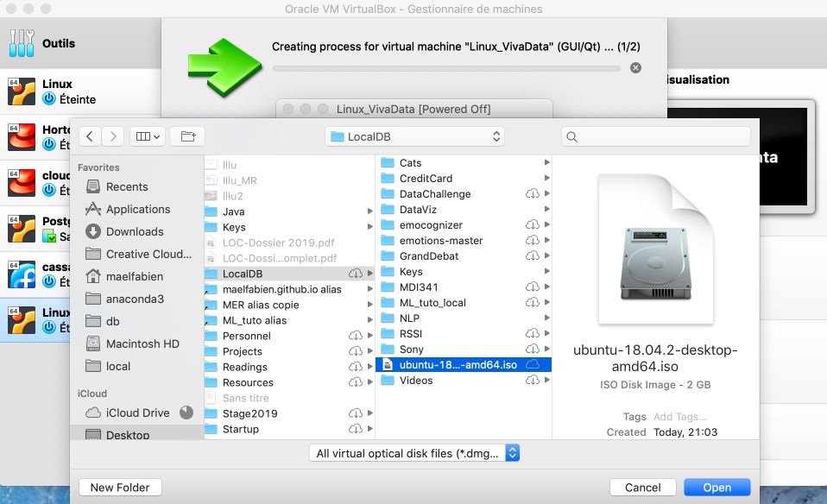This screenshot has width=827, height=504.
Task: Open iCloud Drive in the sidebar
Action: [136, 413]
